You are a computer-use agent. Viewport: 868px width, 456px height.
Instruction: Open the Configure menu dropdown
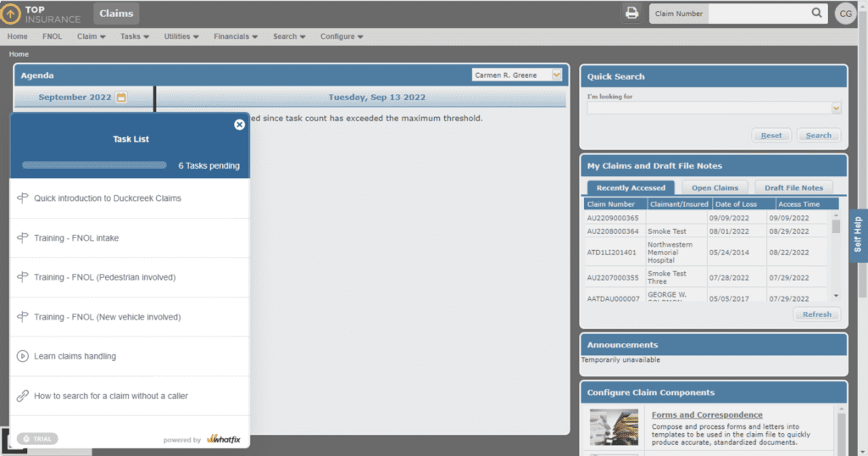pos(342,36)
